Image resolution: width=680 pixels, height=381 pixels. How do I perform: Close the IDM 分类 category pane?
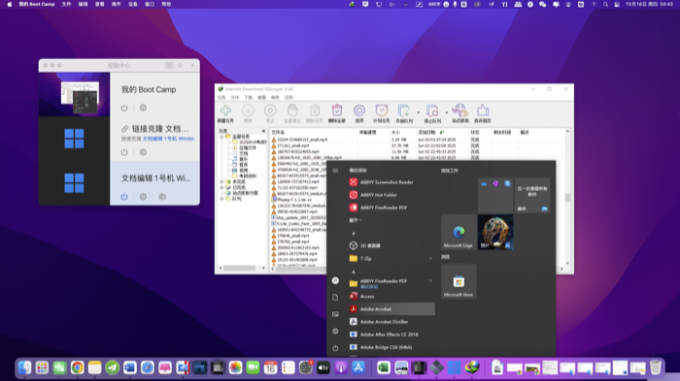click(263, 131)
